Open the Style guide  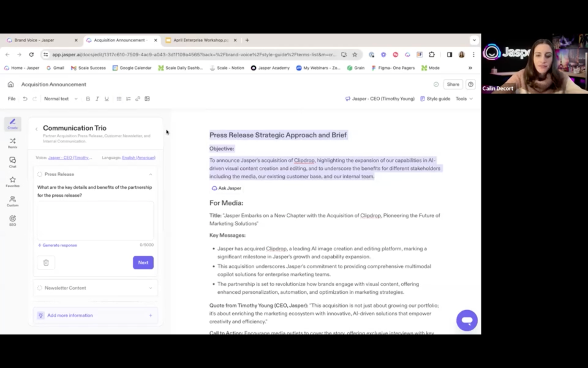(435, 99)
